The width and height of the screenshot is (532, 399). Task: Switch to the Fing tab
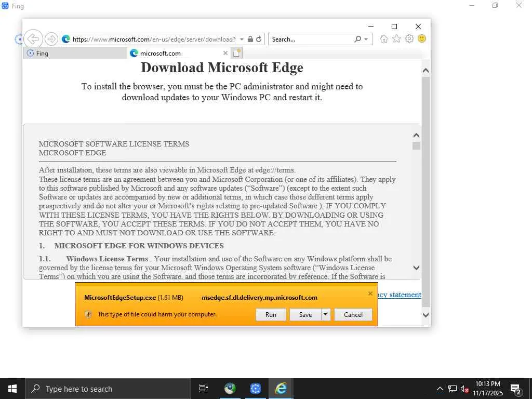pos(75,53)
